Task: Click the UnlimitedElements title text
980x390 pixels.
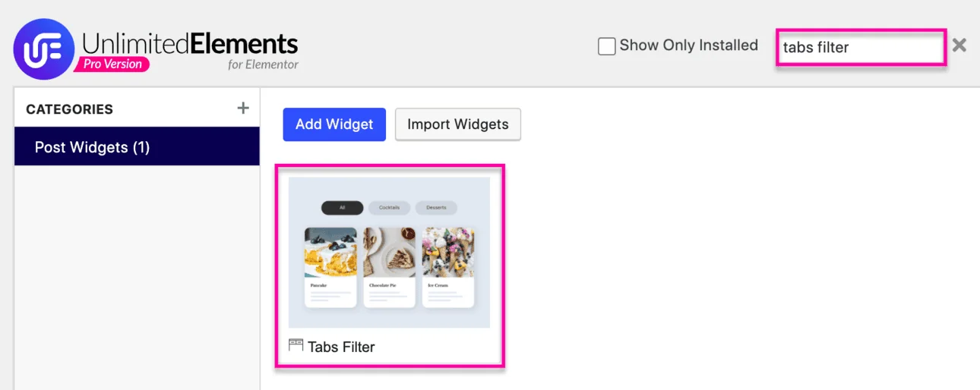Action: [x=189, y=43]
